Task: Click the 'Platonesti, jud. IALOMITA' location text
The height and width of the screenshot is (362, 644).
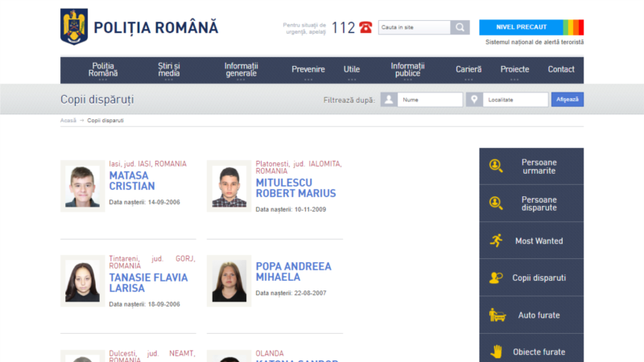Action: click(x=299, y=167)
